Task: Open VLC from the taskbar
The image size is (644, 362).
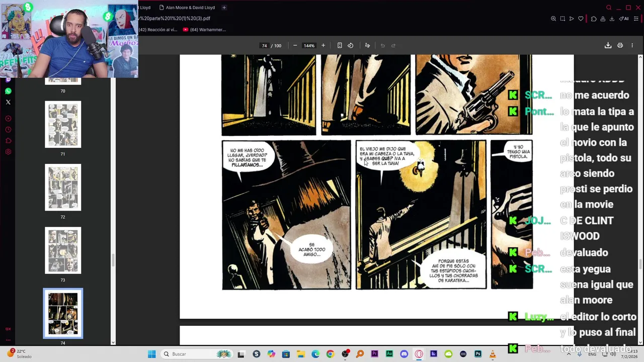Action: click(493, 354)
